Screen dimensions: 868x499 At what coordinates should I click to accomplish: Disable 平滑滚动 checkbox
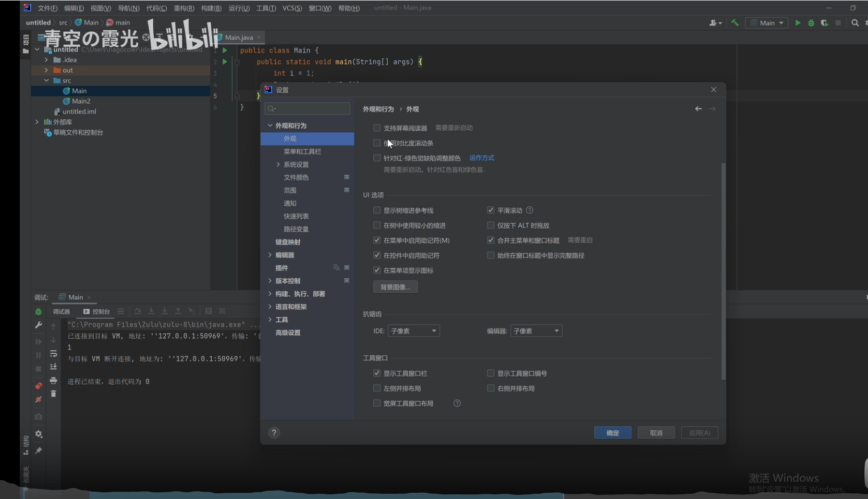point(491,210)
